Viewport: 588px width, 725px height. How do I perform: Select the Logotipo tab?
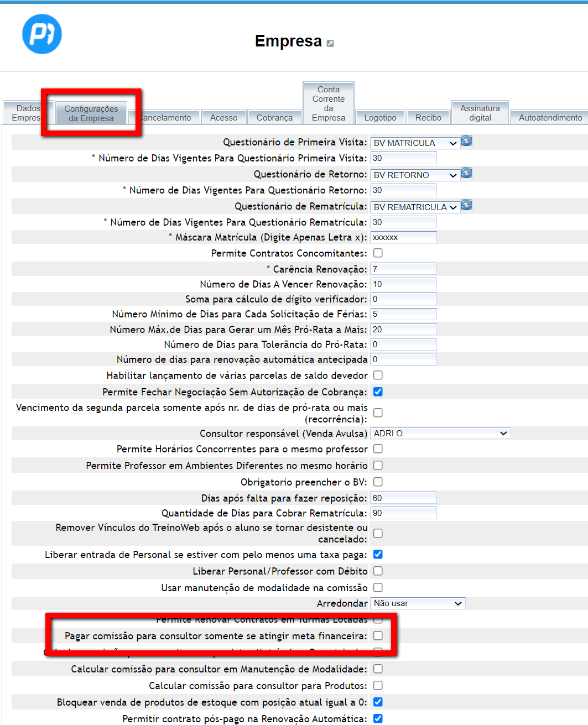click(x=380, y=118)
